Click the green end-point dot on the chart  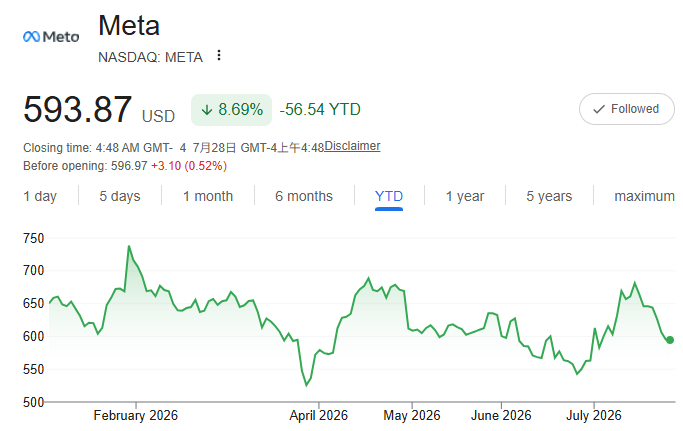[x=670, y=340]
